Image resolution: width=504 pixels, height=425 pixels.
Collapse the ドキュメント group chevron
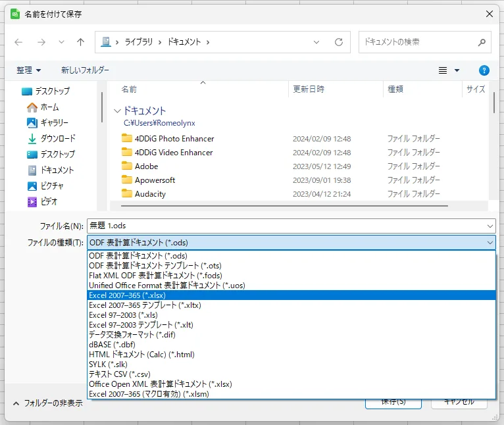(118, 111)
